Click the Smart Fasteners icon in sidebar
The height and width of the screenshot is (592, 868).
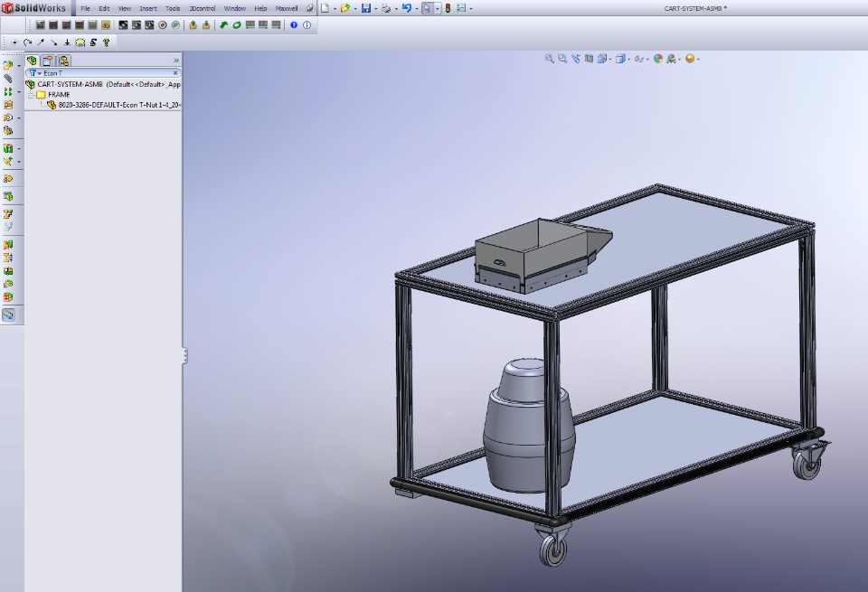[8, 105]
